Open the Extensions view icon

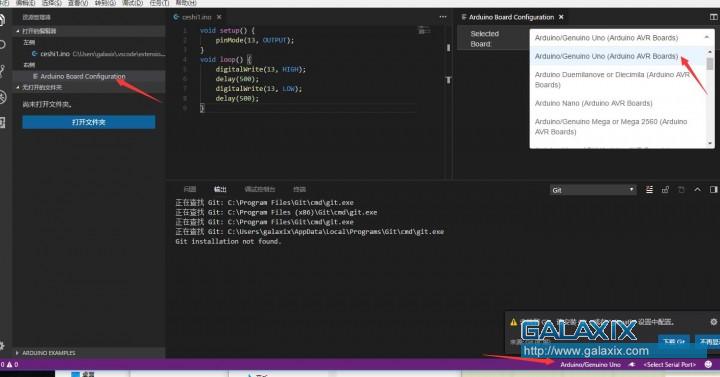pos(2,123)
